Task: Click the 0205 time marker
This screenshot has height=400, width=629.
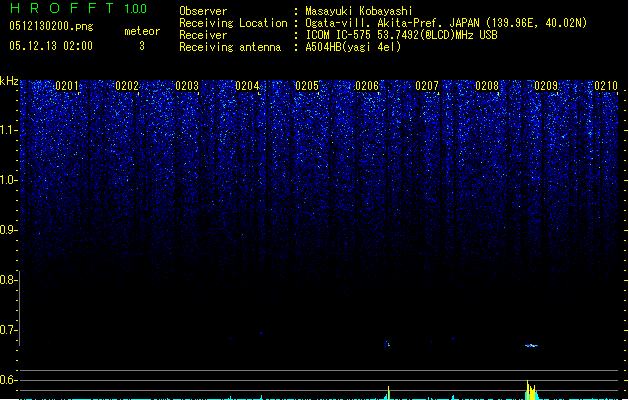Action: pos(307,86)
